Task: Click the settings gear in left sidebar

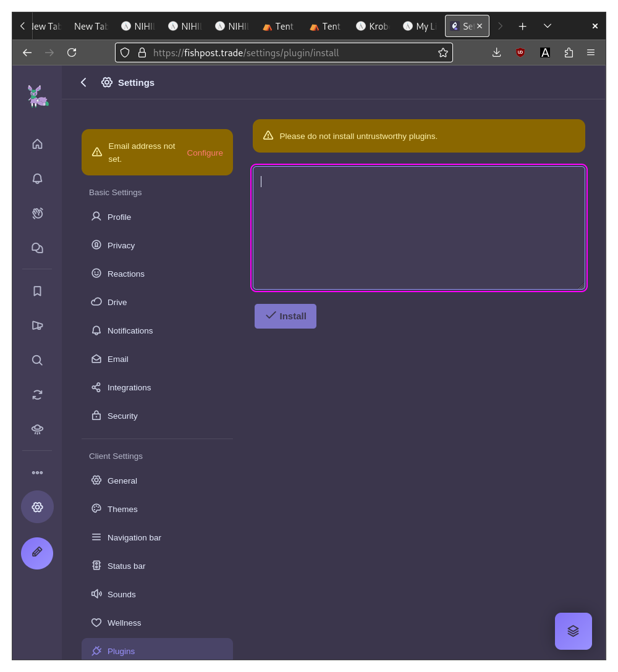Action: point(37,507)
